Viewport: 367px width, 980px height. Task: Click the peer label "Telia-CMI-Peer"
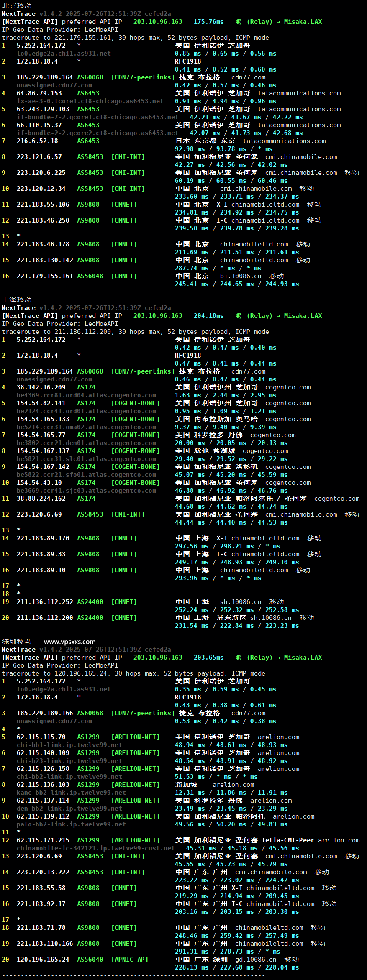[x=288, y=840]
